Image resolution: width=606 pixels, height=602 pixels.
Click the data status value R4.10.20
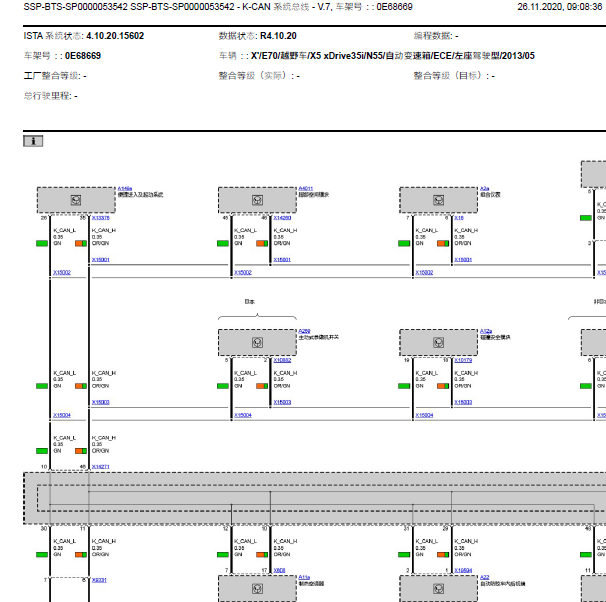tap(278, 36)
